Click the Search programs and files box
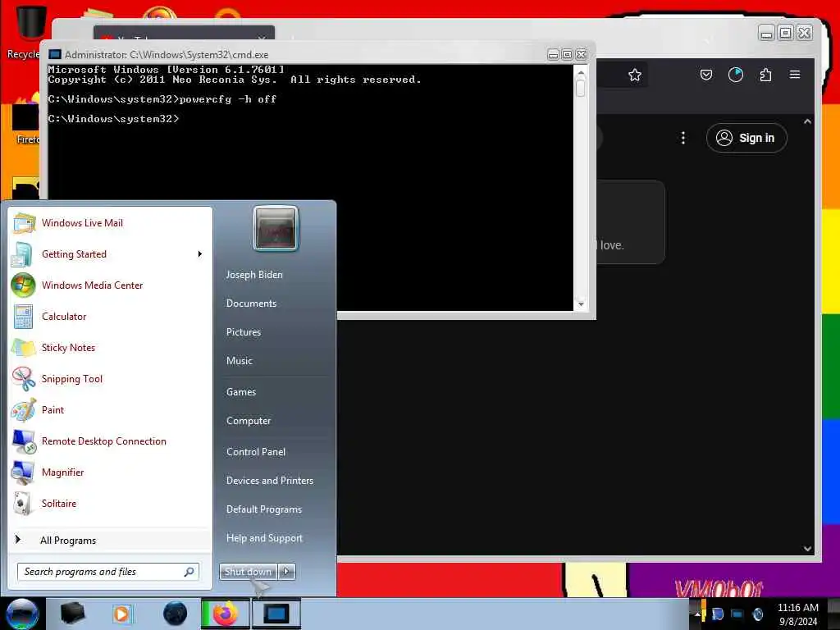 (x=107, y=572)
